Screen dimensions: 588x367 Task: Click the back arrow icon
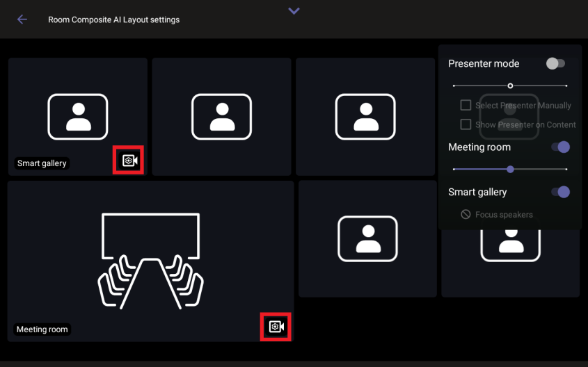22,19
